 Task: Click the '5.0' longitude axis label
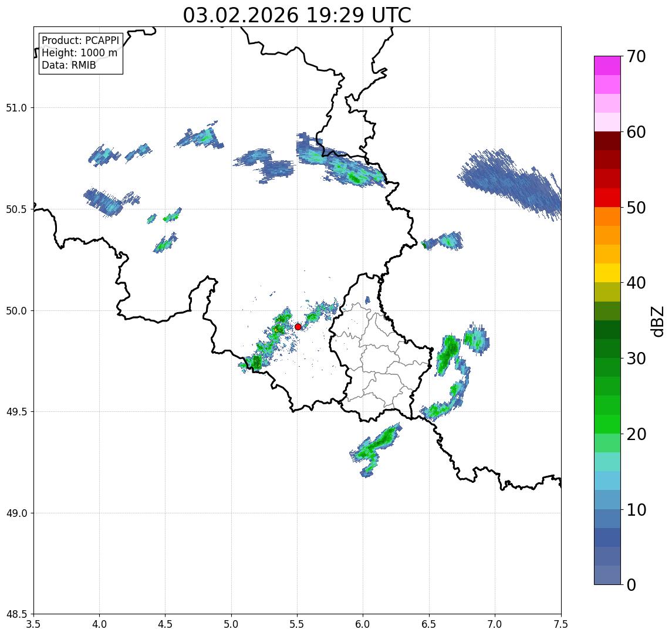point(231,624)
